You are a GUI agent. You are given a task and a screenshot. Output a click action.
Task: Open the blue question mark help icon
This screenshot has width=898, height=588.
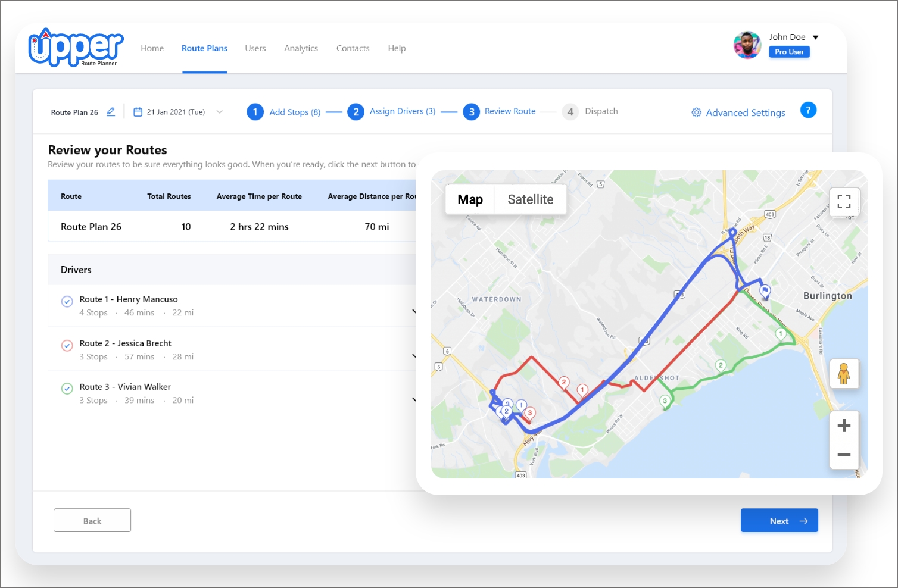(x=808, y=110)
